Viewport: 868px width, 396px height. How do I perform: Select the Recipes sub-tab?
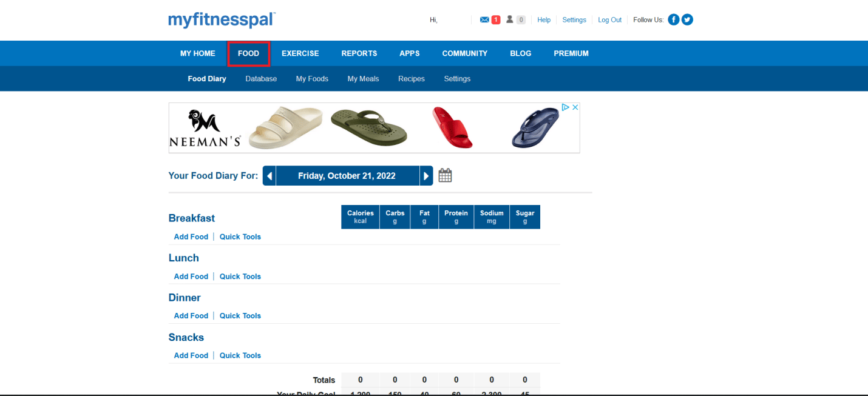tap(412, 79)
